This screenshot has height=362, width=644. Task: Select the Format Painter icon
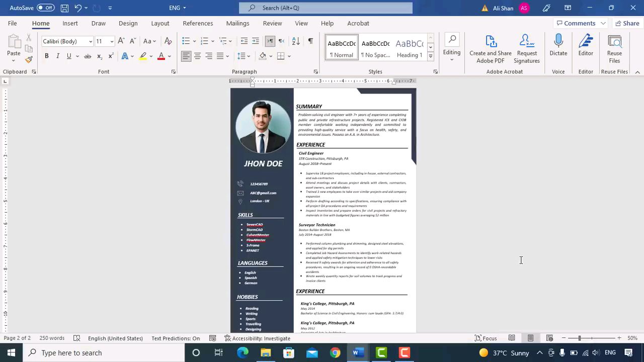29,59
